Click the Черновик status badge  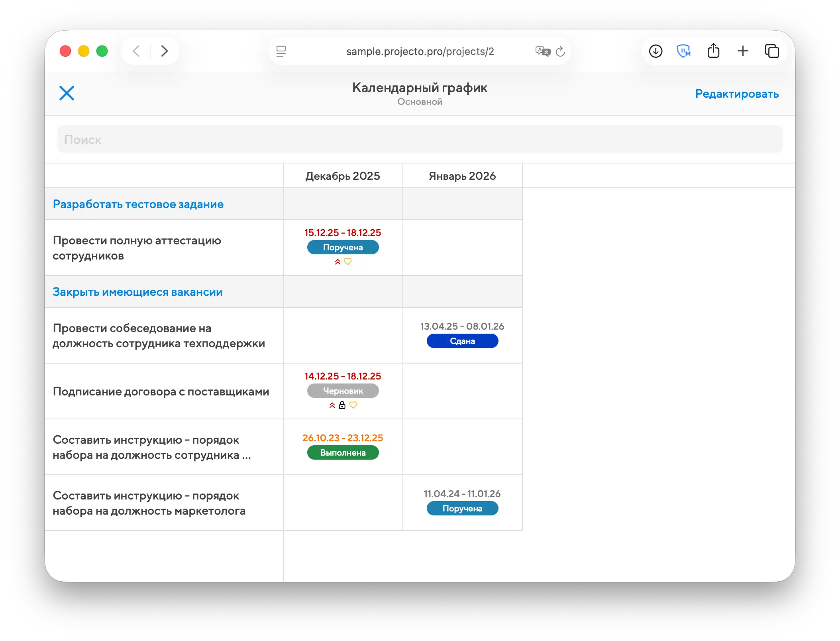pyautogui.click(x=343, y=391)
